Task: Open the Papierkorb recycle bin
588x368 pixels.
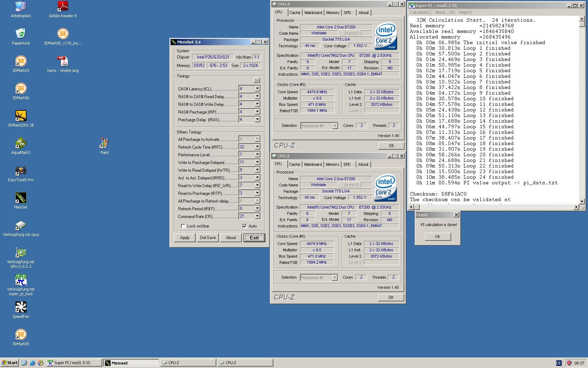Action: [x=21, y=34]
